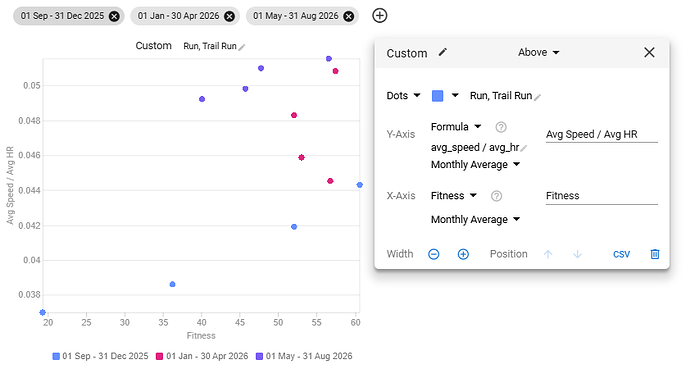
Task: Toggle 01 May - 31 Aug 2026 legend series
Action: pos(304,356)
